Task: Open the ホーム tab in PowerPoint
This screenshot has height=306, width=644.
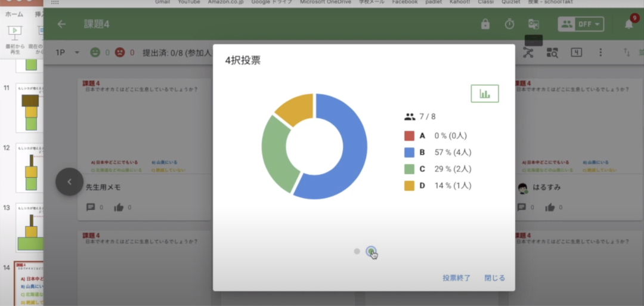Action: pos(14,14)
